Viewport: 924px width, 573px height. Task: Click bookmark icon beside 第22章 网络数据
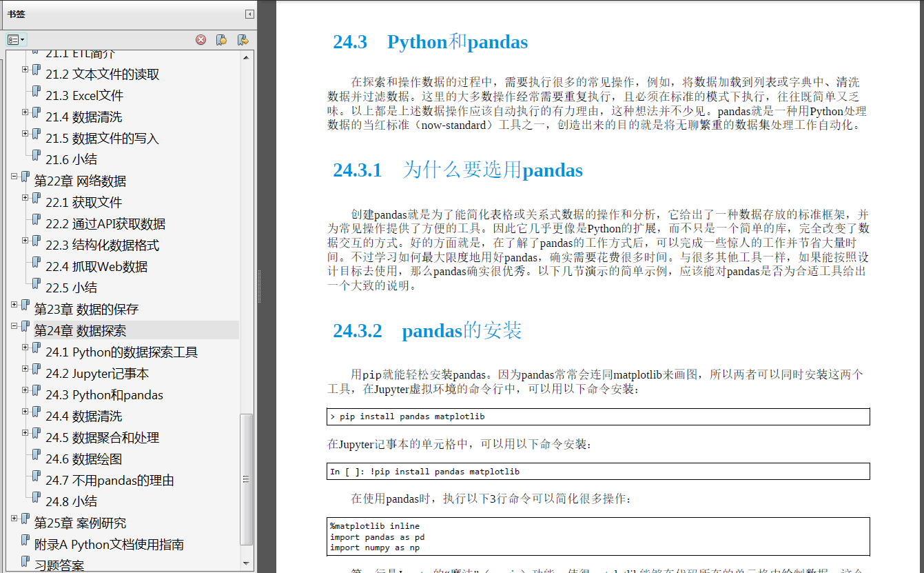25,177
